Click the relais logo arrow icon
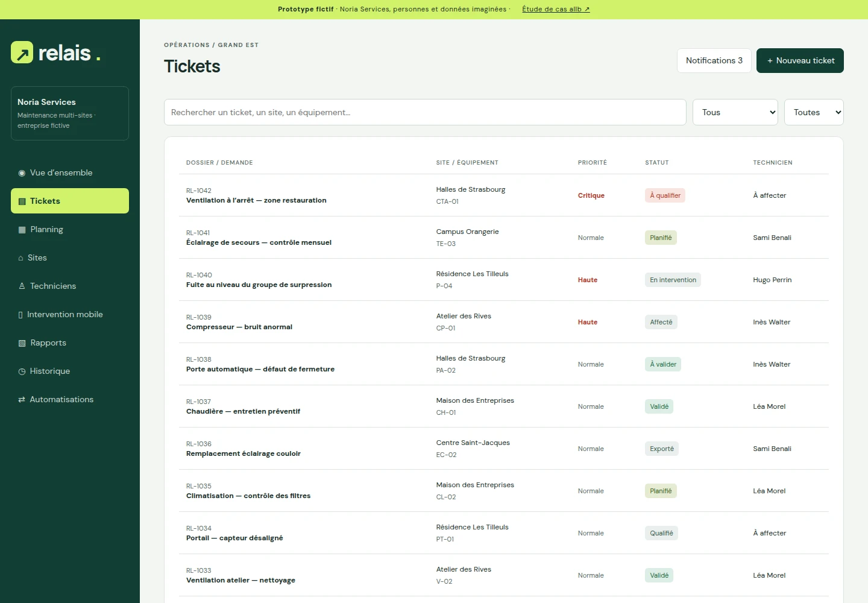The height and width of the screenshot is (603, 868). pyautogui.click(x=22, y=52)
